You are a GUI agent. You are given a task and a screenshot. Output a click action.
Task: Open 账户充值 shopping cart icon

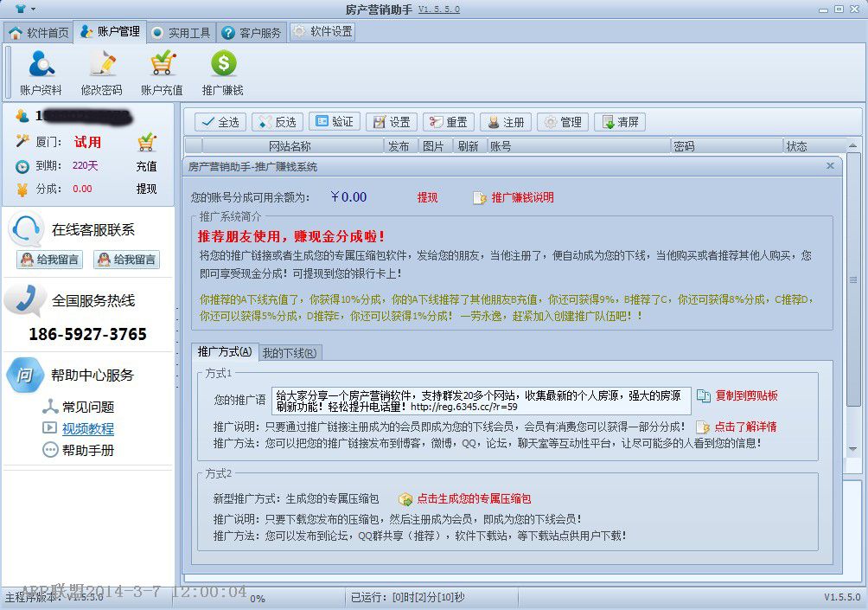tap(162, 65)
